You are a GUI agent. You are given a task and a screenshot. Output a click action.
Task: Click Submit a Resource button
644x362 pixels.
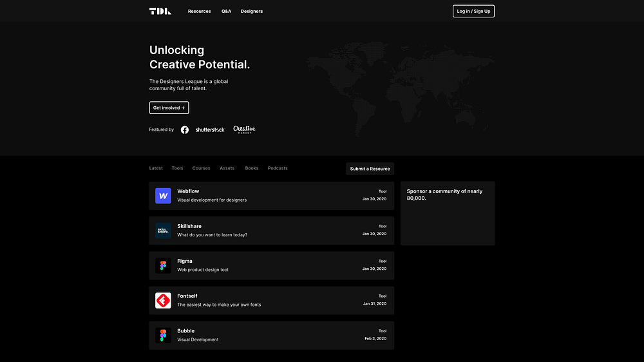370,169
